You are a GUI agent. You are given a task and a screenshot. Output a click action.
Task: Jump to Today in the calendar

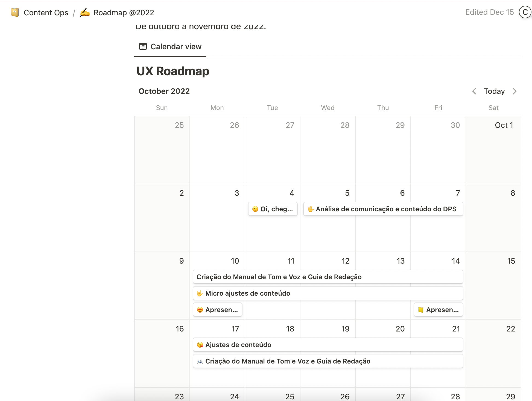click(x=494, y=91)
